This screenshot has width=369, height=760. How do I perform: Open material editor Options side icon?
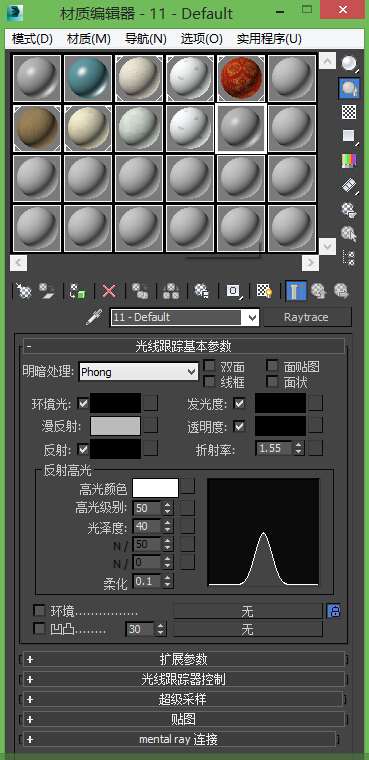[349, 209]
